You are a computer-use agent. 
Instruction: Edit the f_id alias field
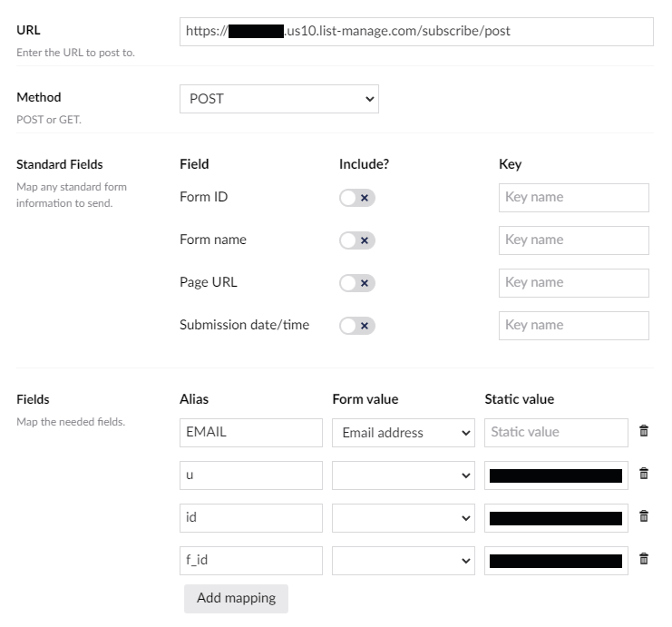(251, 561)
